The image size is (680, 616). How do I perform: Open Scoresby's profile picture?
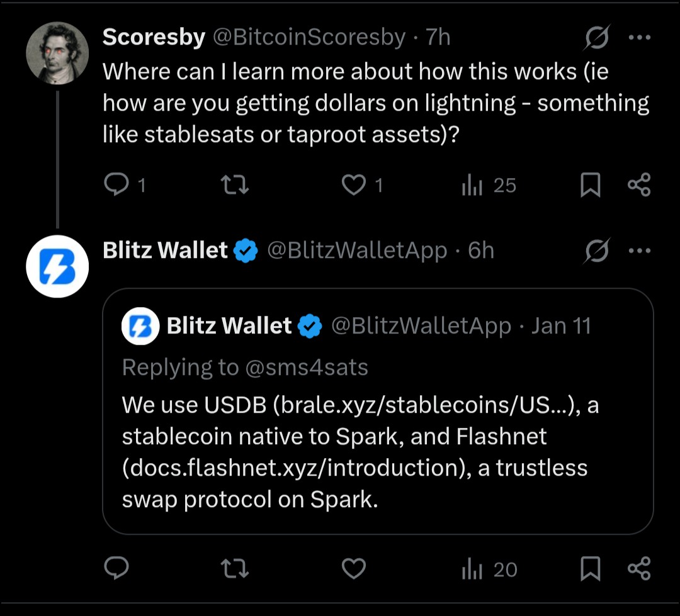pyautogui.click(x=57, y=53)
